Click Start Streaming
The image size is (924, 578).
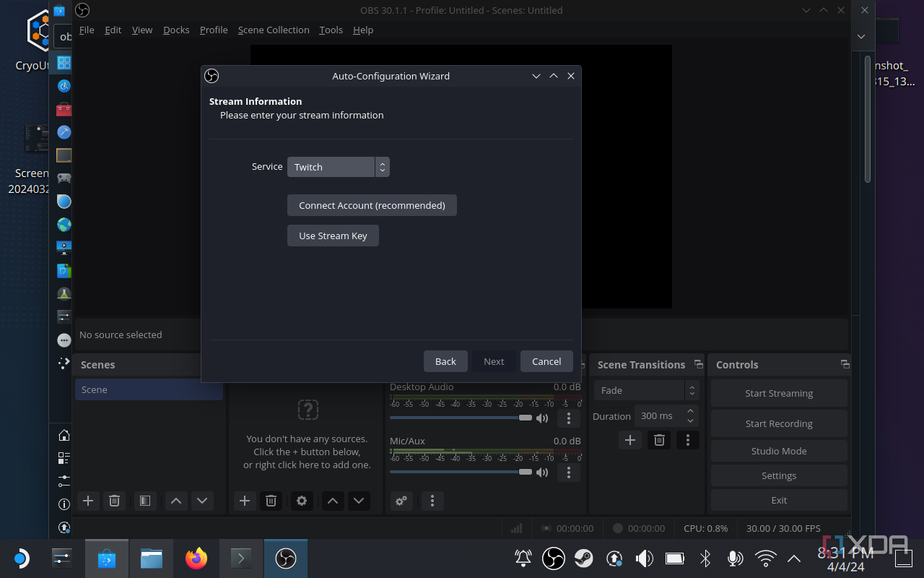pos(779,393)
